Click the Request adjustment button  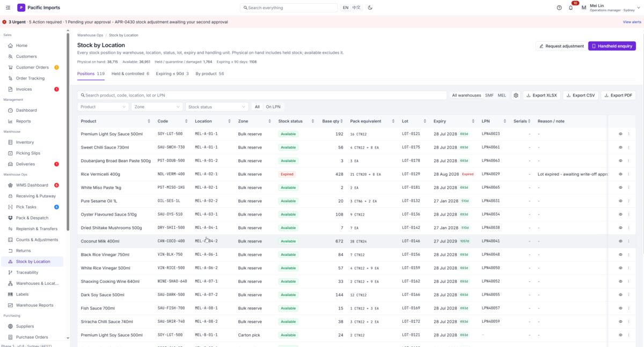click(x=561, y=46)
